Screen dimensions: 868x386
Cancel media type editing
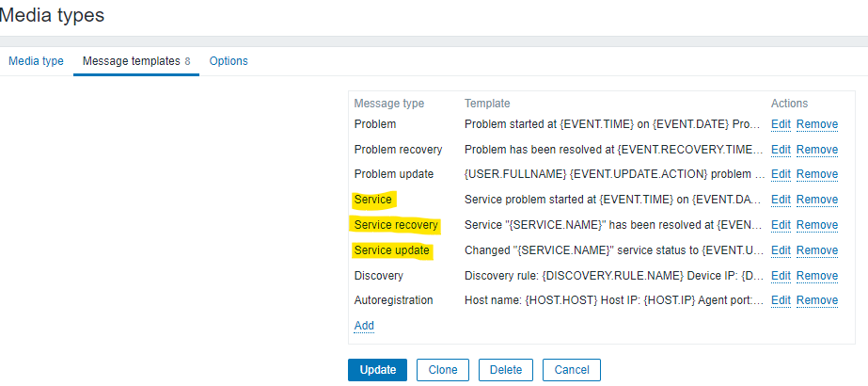[x=571, y=370]
